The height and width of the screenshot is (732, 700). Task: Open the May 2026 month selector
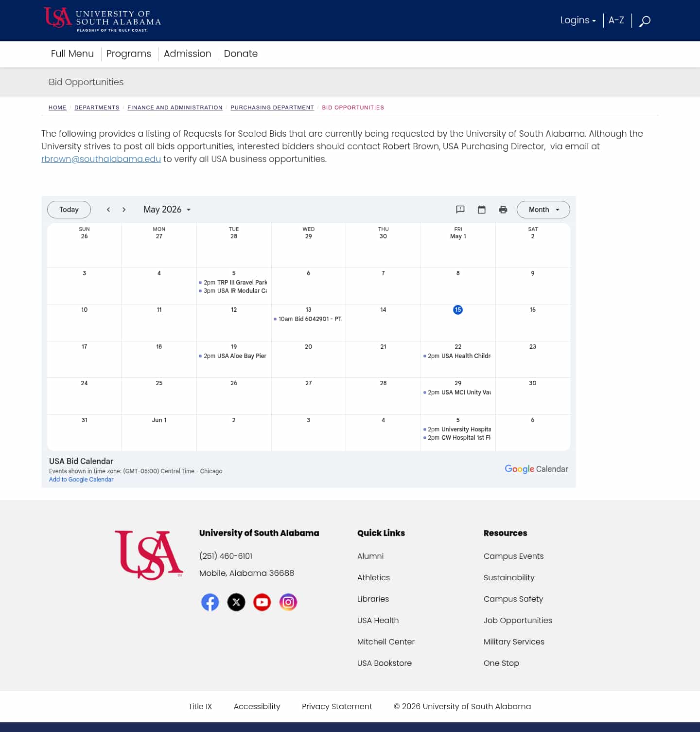pos(167,210)
